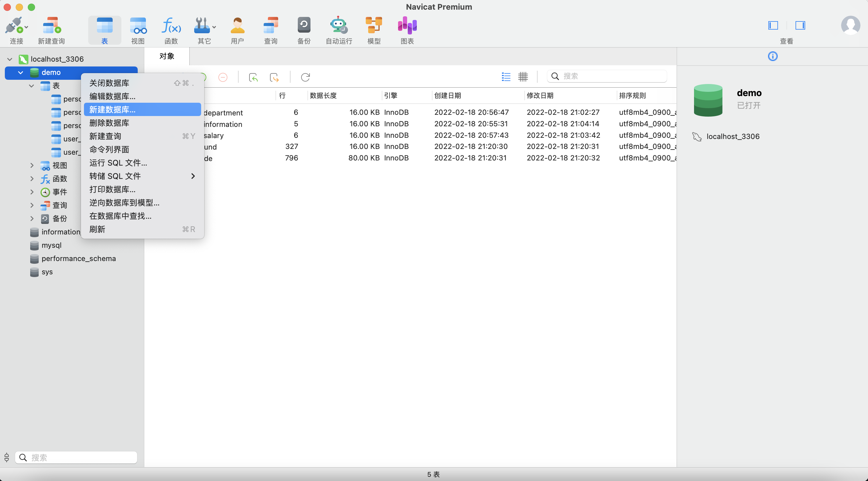
Task: Click the refresh icon in object toolbar
Action: pyautogui.click(x=305, y=77)
